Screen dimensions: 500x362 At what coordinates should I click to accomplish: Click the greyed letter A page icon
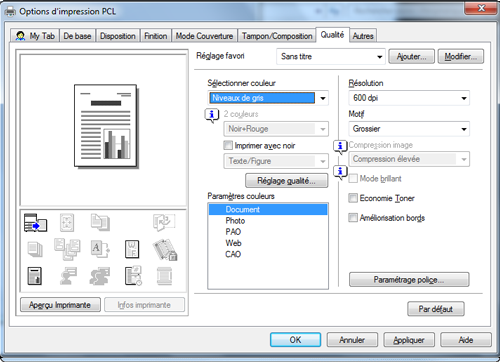pos(100,249)
